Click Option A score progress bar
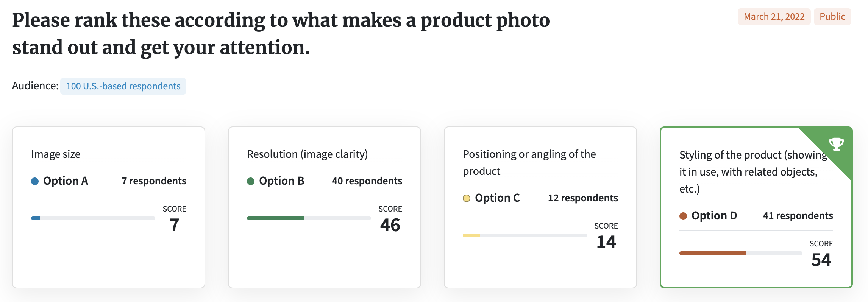 pyautogui.click(x=93, y=218)
